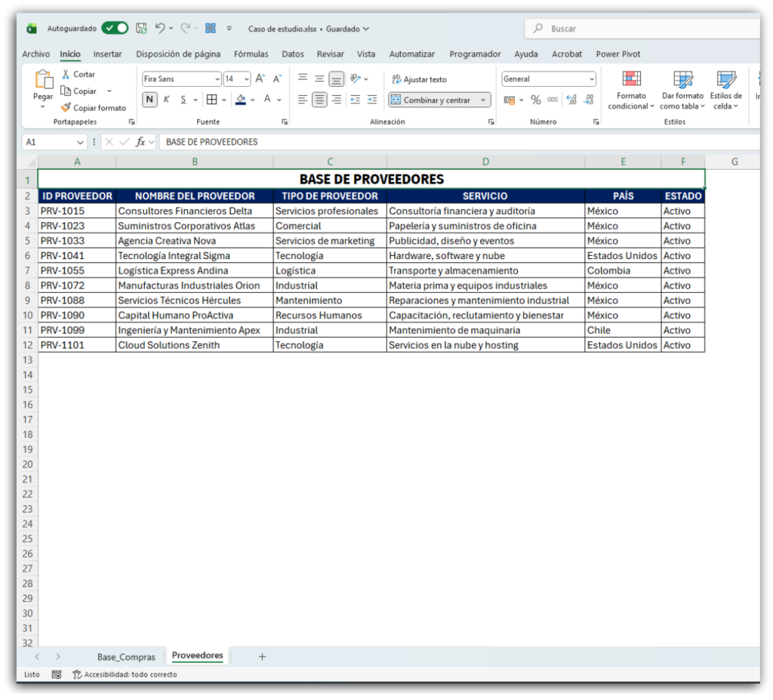Viewport: 773px width, 700px height.
Task: Toggle Ajustar texto wrapping
Action: [419, 79]
